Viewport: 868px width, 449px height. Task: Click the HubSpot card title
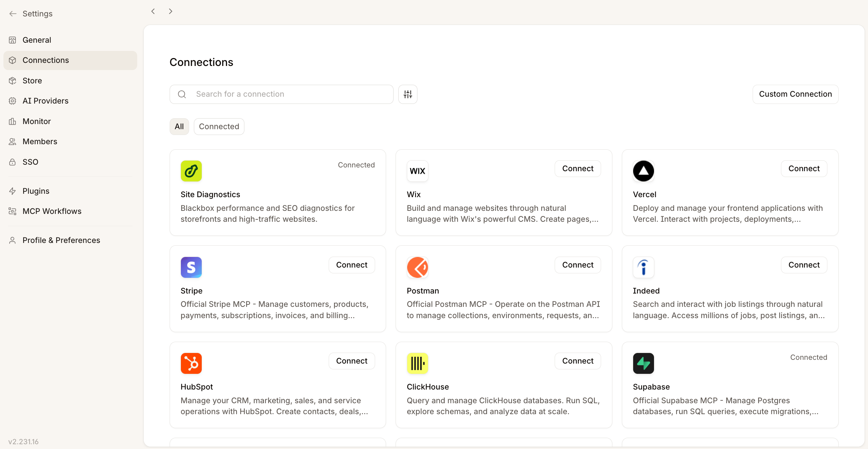tap(197, 387)
